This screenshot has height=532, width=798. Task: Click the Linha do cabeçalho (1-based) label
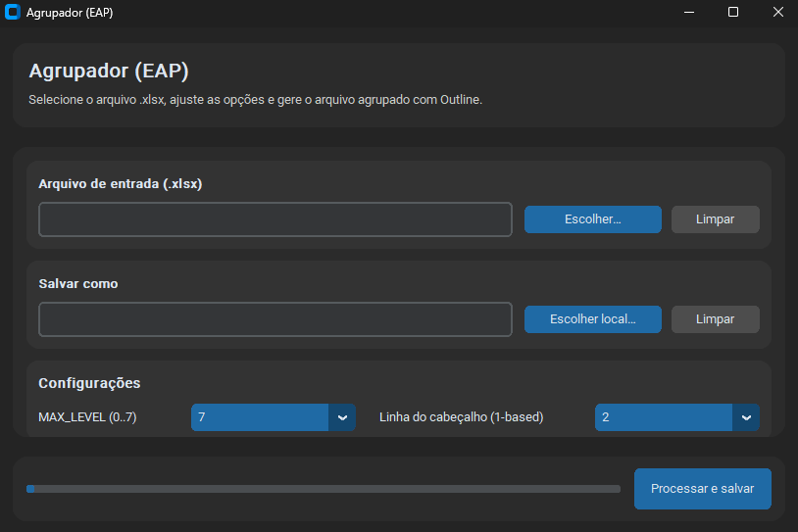pyautogui.click(x=461, y=417)
